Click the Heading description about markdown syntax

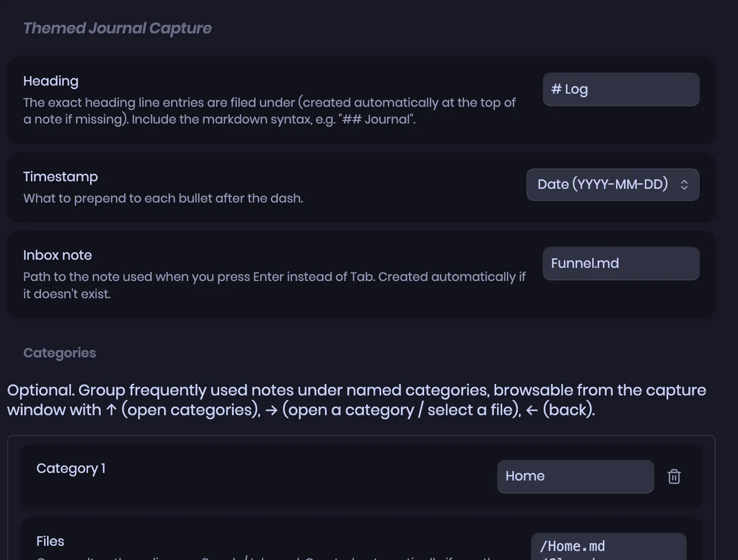coord(269,111)
